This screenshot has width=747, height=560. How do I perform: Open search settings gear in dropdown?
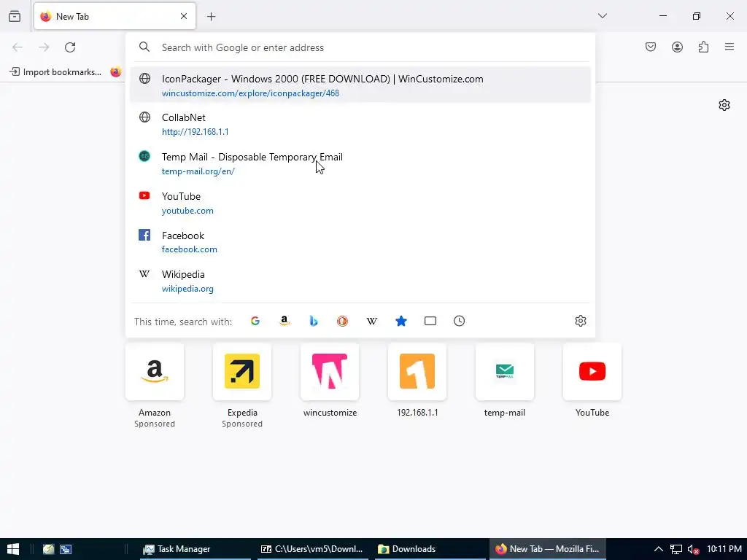pos(580,321)
